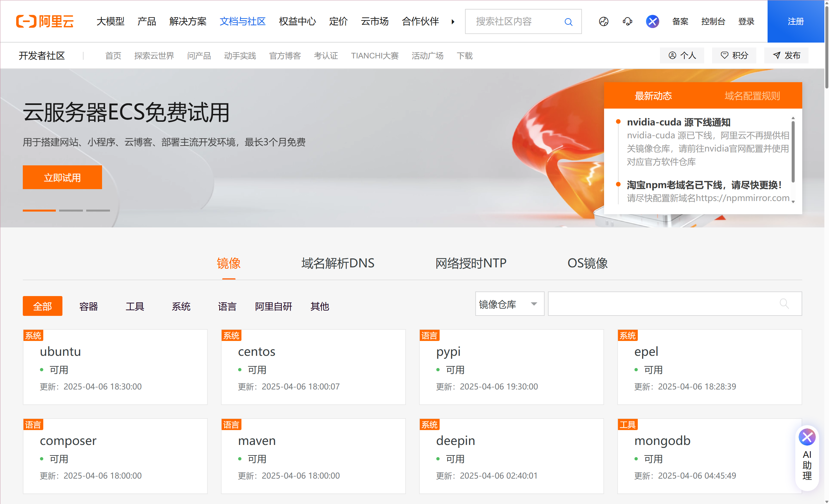Open the 镜像仓库 dropdown

click(509, 304)
